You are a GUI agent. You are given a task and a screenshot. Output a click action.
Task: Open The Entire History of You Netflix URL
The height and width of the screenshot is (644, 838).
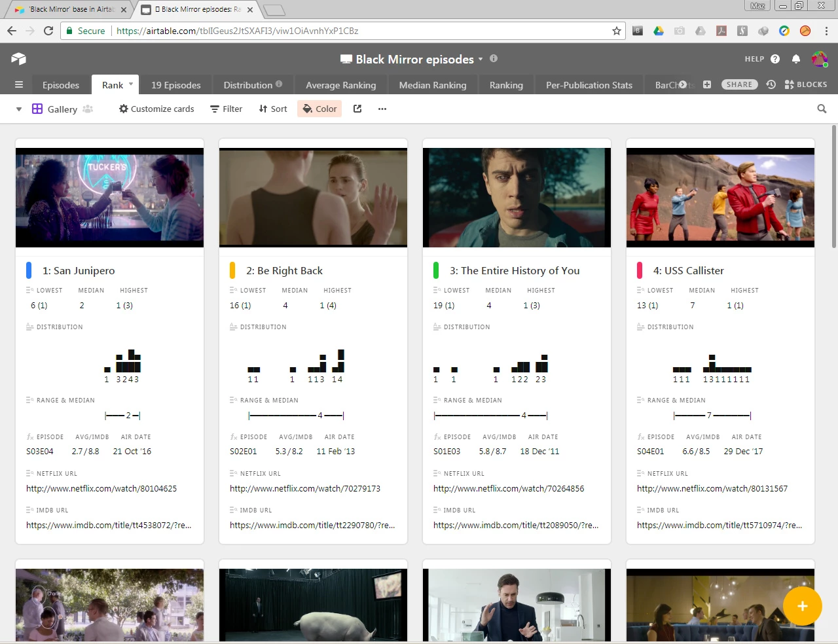509,488
